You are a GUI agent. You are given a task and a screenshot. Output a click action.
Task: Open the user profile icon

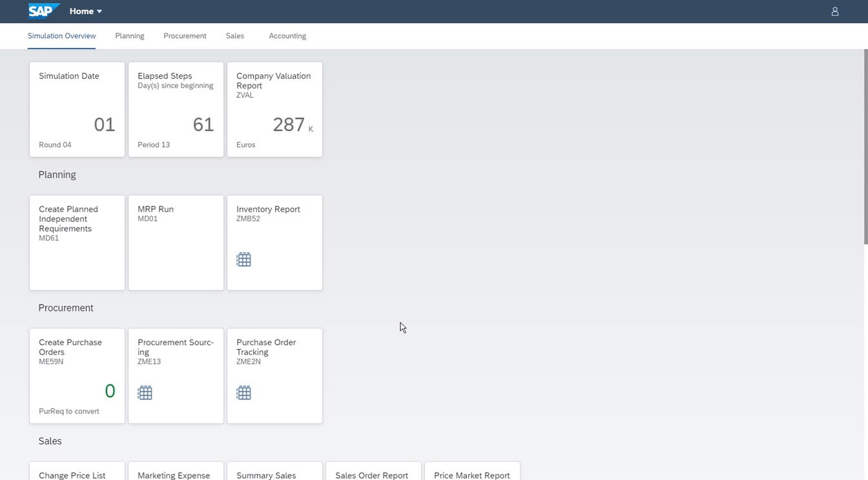pyautogui.click(x=834, y=12)
